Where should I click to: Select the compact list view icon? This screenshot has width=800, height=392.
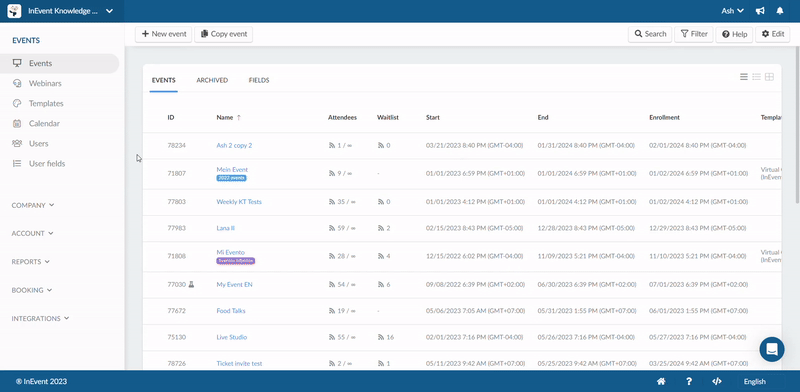757,77
